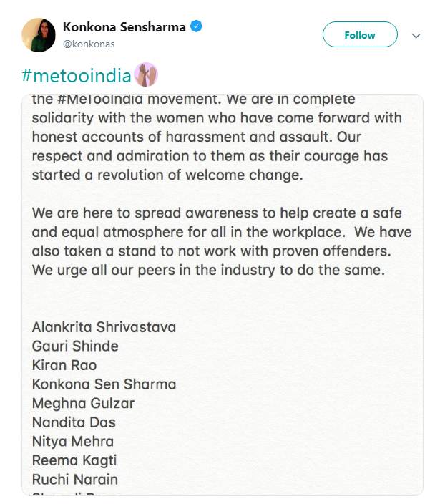The width and height of the screenshot is (440, 504).
Task: Click the name Gauri Shinde in the list
Action: coord(75,346)
